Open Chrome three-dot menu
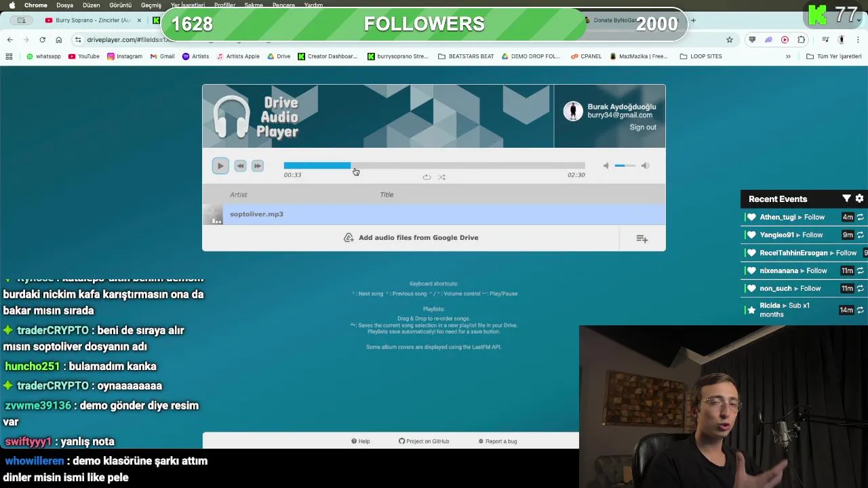 (858, 39)
